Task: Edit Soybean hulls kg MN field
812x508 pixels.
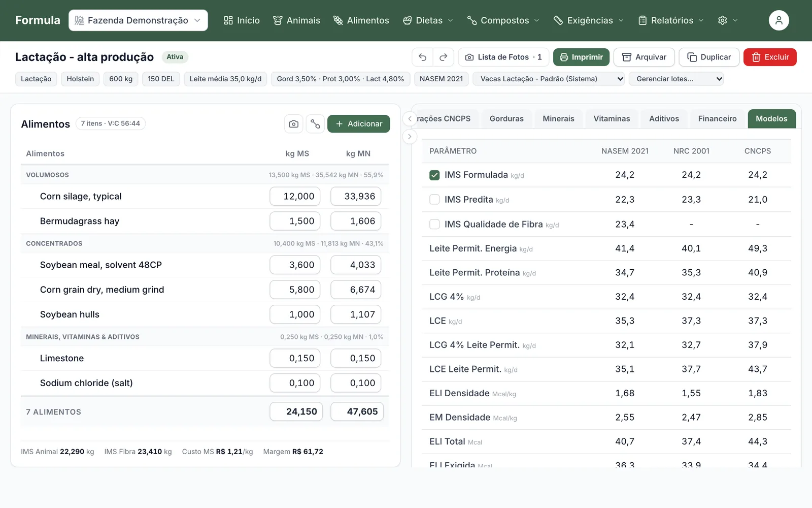Action: tap(356, 314)
